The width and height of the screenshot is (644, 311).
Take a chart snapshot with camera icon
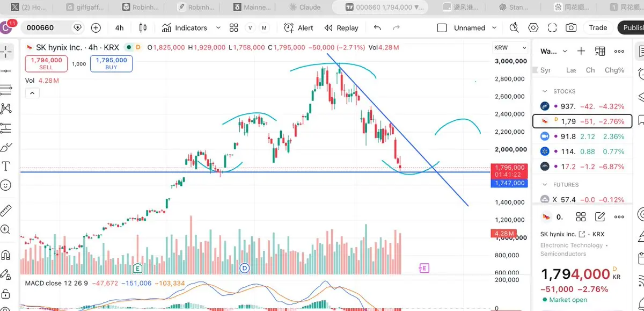(571, 28)
